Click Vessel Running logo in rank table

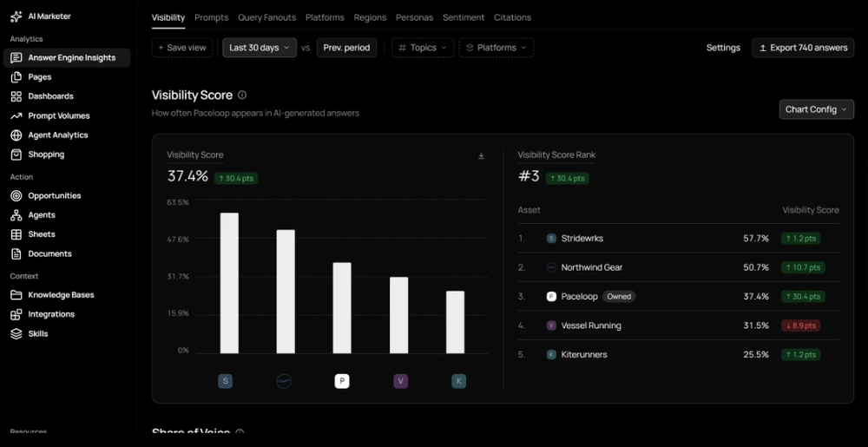[551, 325]
